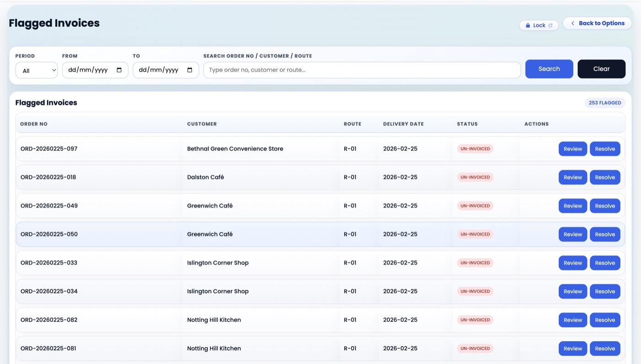Click the external-link icon beside Lock
Image resolution: width=641 pixels, height=364 pixels.
pyautogui.click(x=550, y=26)
